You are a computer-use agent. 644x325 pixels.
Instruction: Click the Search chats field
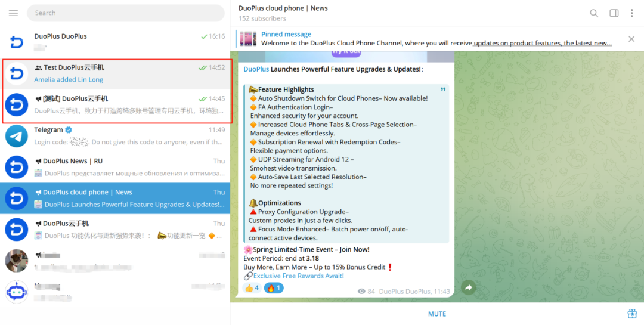click(126, 13)
